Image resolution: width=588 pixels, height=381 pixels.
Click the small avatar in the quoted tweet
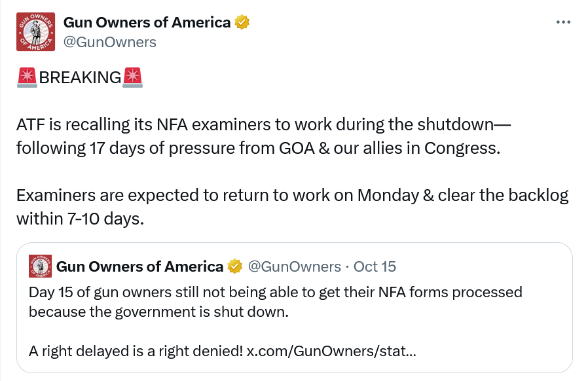point(41,267)
